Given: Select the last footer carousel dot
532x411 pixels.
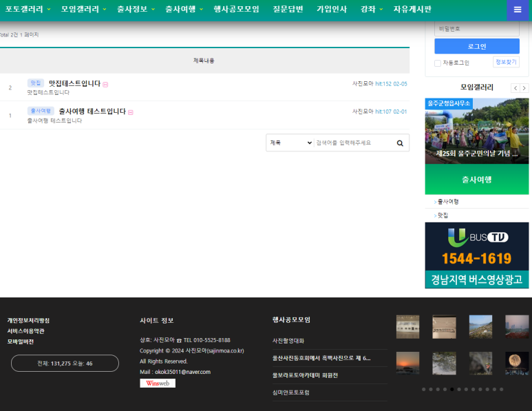Looking at the screenshot, I should click(x=501, y=389).
